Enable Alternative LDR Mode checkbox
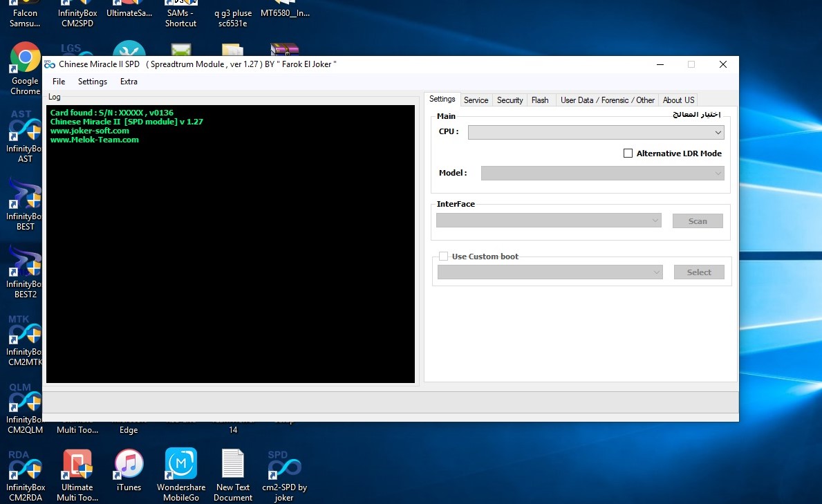The height and width of the screenshot is (504, 822). pyautogui.click(x=628, y=153)
